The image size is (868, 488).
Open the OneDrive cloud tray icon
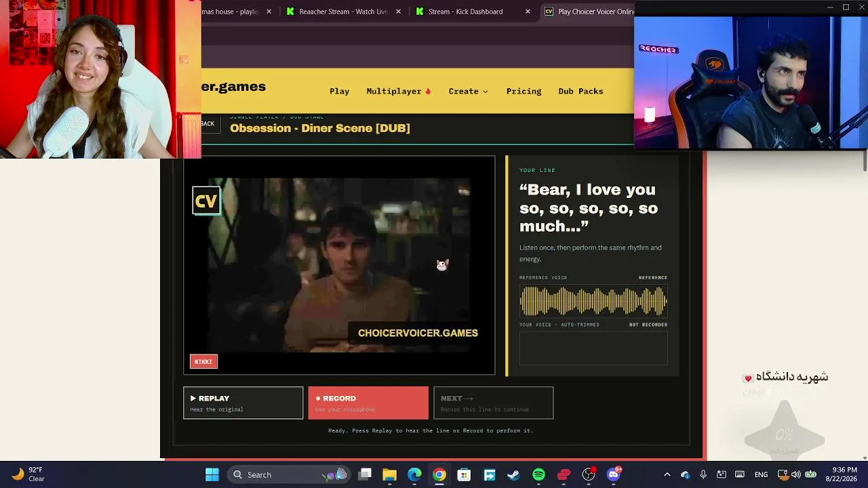[x=685, y=474]
